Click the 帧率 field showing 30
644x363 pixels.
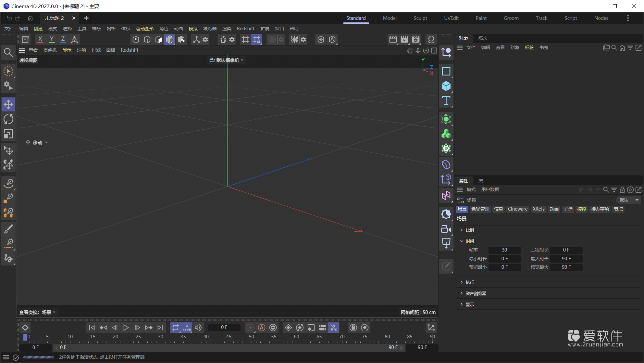pyautogui.click(x=504, y=250)
